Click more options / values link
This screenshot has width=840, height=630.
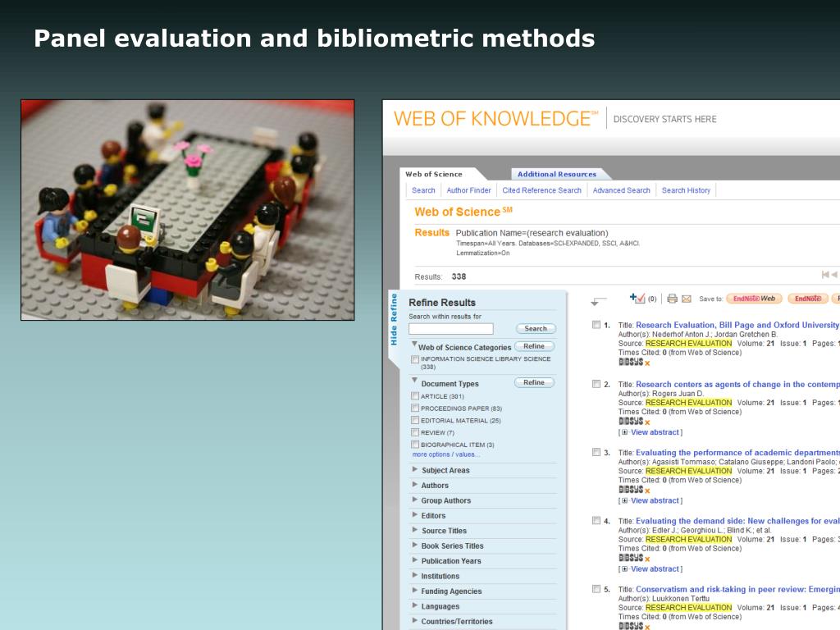click(x=445, y=454)
